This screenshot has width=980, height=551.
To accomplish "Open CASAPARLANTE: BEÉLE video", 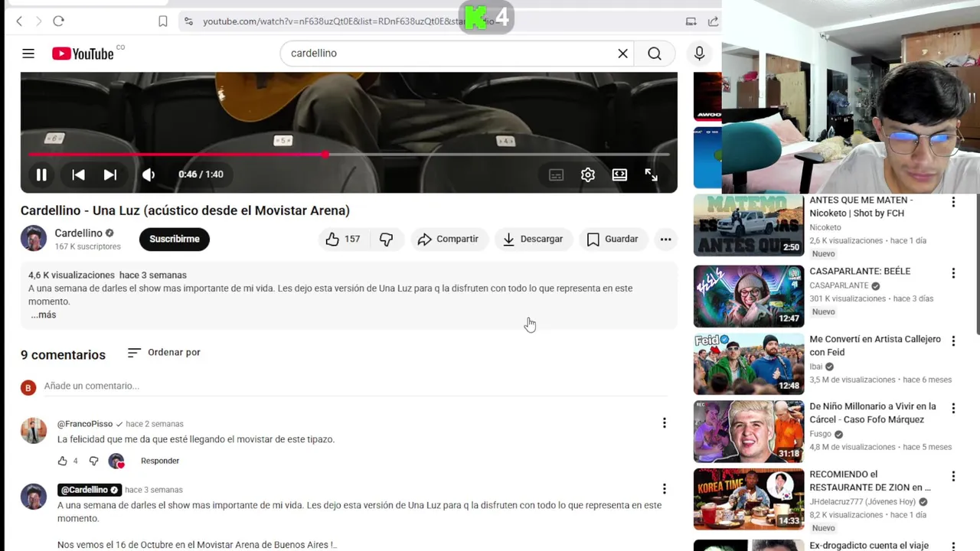I will (749, 296).
